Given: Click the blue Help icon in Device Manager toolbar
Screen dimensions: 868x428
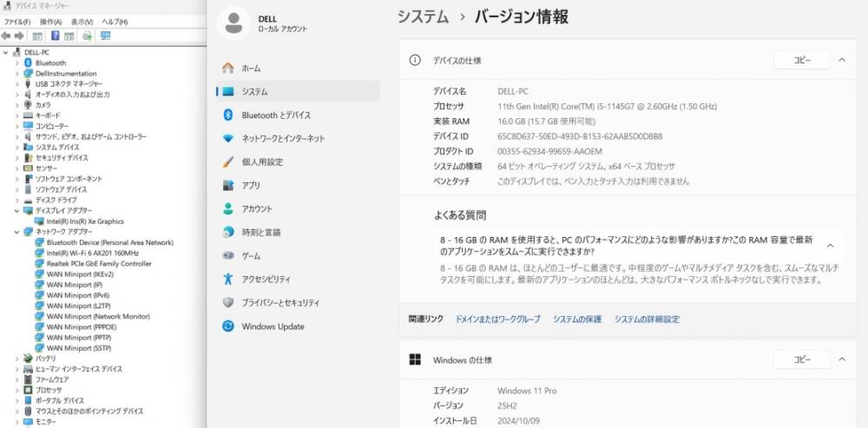Looking at the screenshot, I should (55, 36).
